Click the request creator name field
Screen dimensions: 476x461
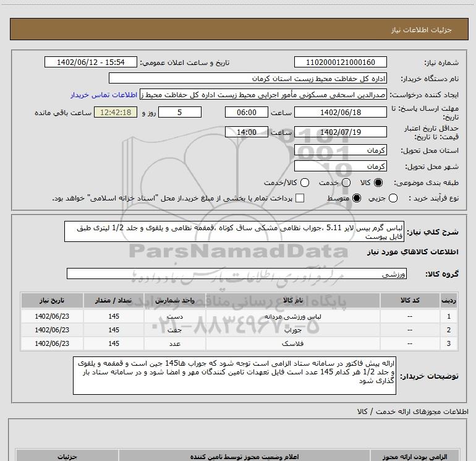coord(263,95)
